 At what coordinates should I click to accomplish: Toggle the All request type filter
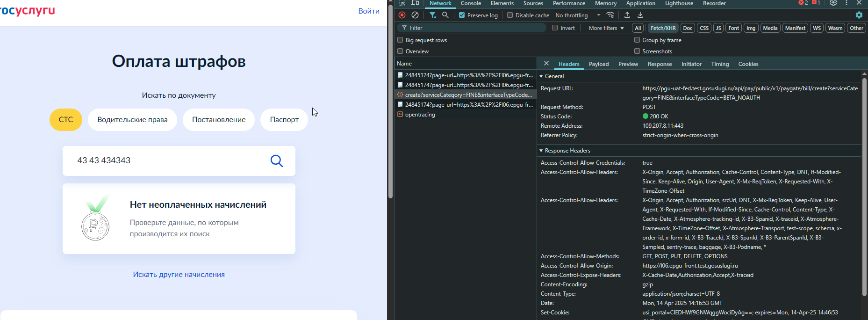tap(638, 28)
